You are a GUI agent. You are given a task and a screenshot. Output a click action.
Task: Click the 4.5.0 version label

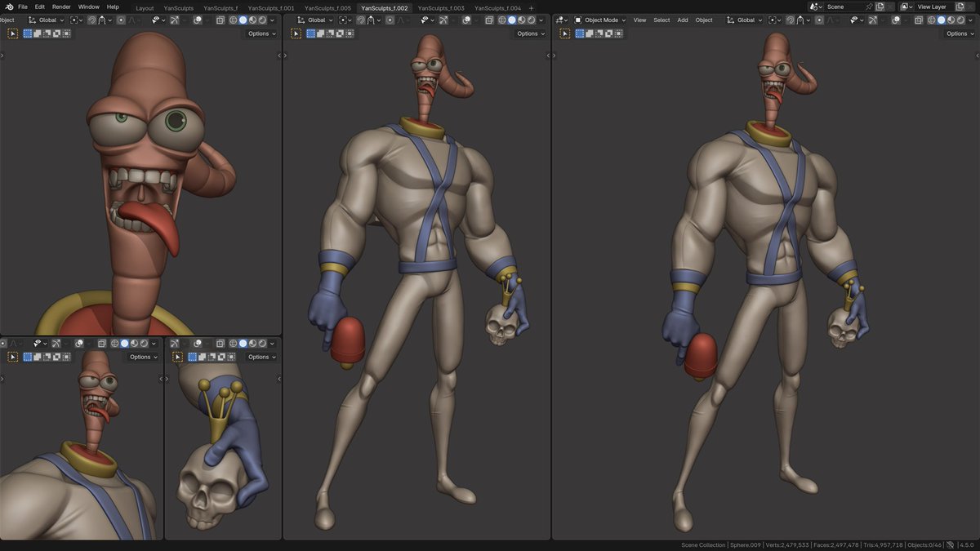[966, 544]
